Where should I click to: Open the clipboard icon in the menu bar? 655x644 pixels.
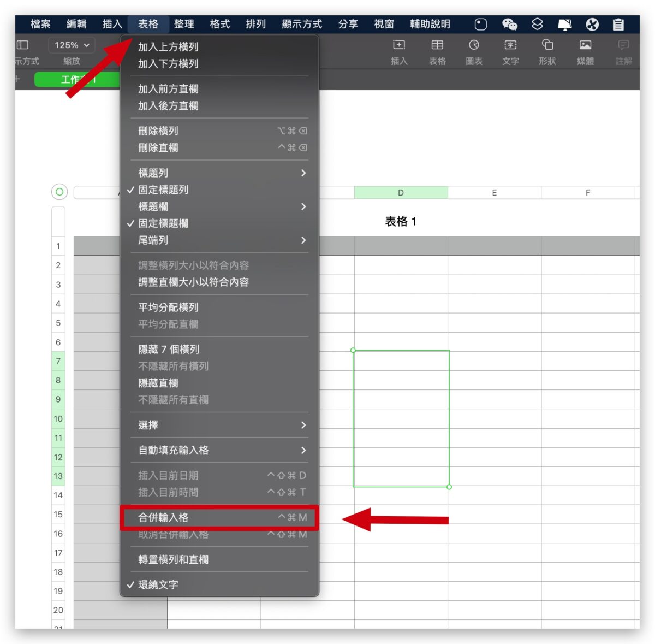618,24
